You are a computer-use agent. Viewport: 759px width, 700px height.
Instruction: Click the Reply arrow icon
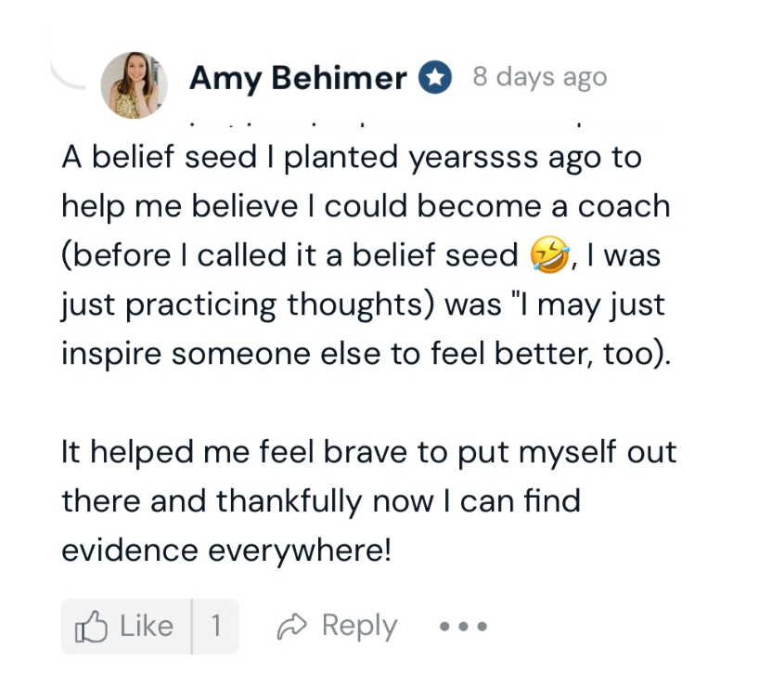tap(290, 627)
